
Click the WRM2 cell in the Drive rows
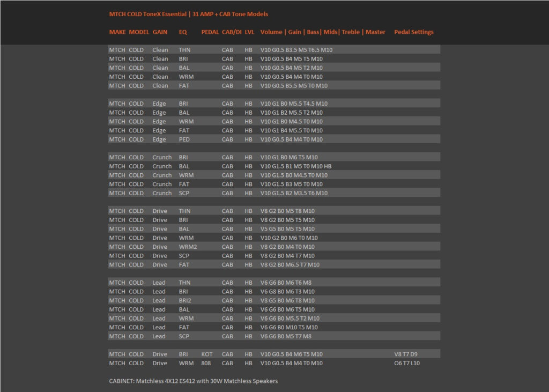click(x=188, y=247)
